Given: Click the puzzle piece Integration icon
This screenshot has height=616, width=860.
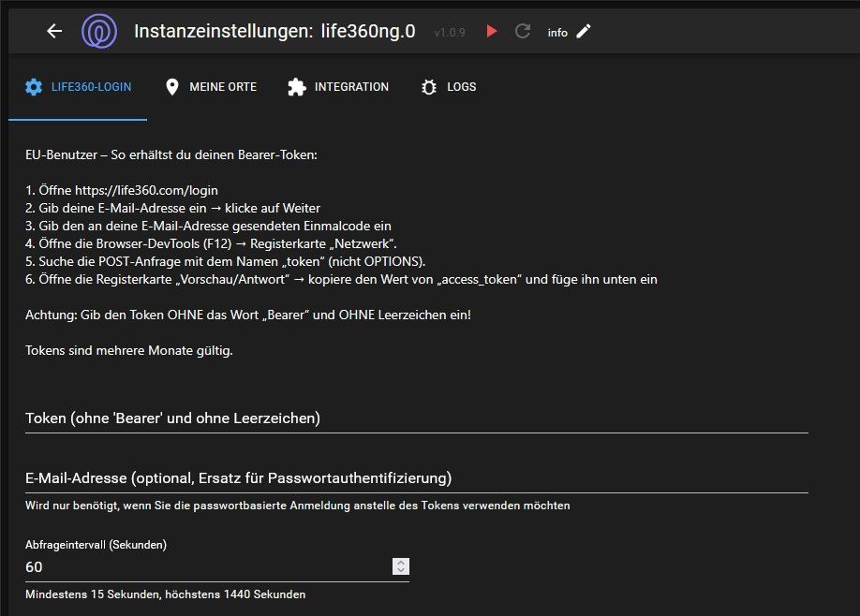Looking at the screenshot, I should pos(297,87).
